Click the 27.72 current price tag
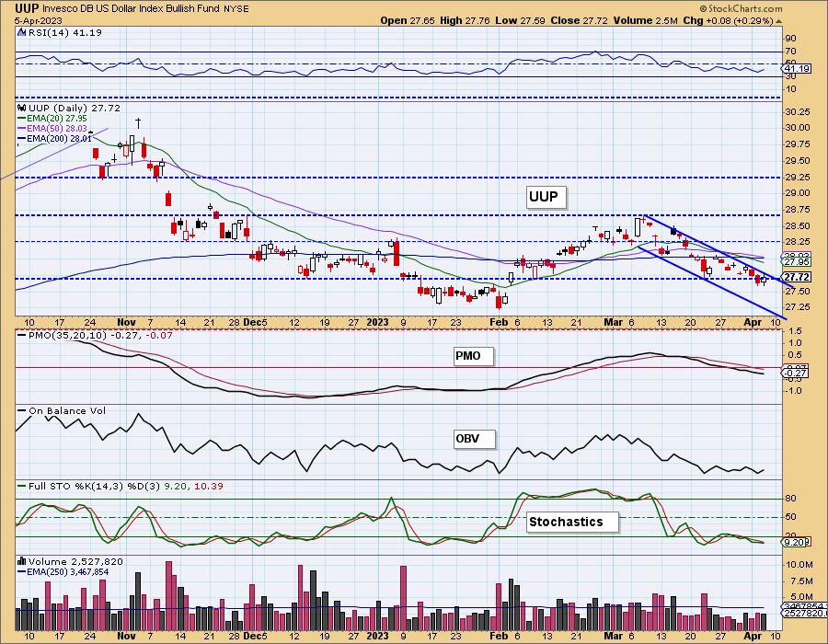This screenshot has width=828, height=644. click(x=796, y=277)
